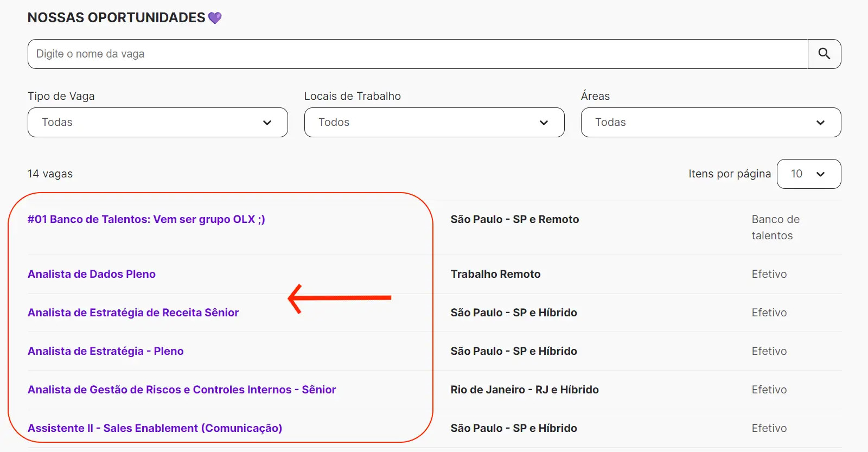View the Analista de Estratégia - Pleno job
868x452 pixels.
point(105,351)
